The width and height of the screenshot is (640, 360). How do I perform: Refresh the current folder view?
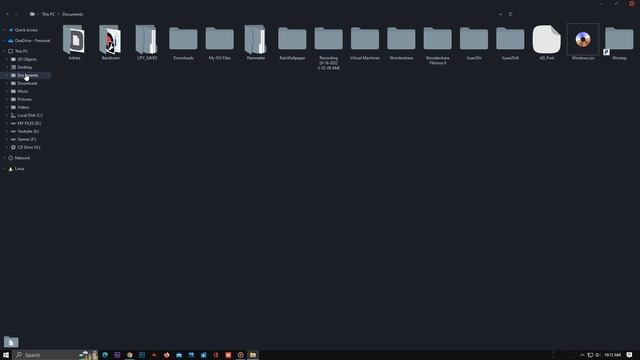510,14
